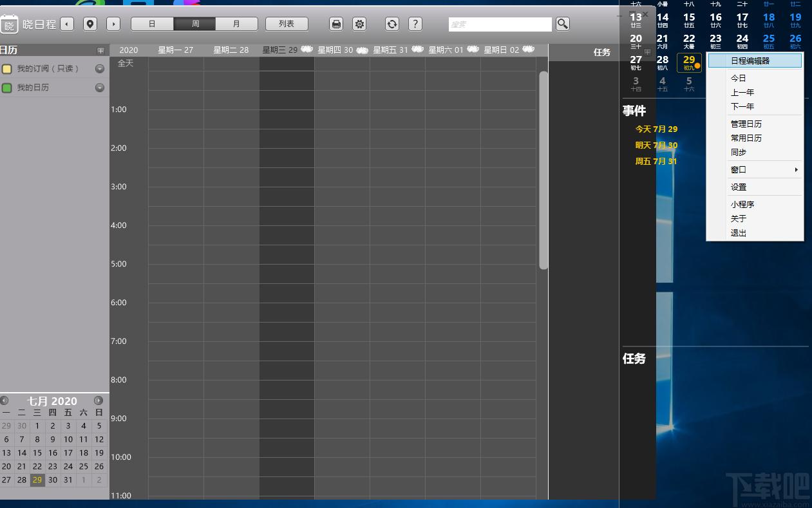Select 星期三 29 column header
The height and width of the screenshot is (508, 812).
[287, 50]
